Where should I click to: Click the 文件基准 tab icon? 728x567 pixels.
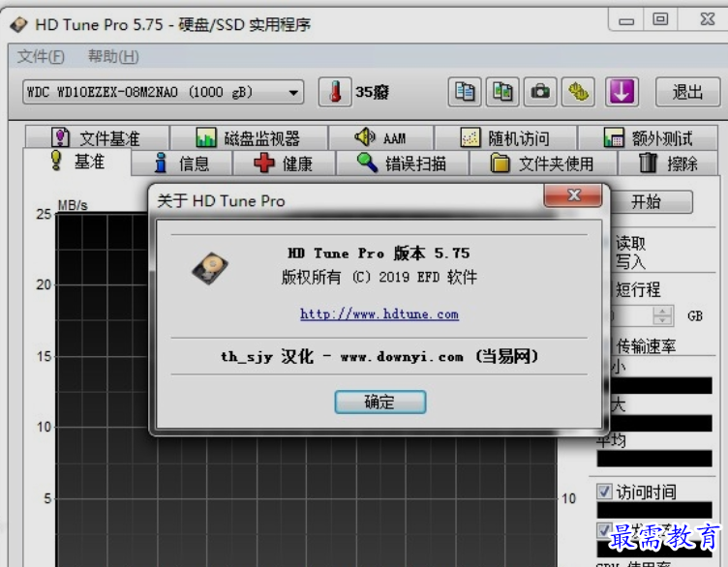60,137
